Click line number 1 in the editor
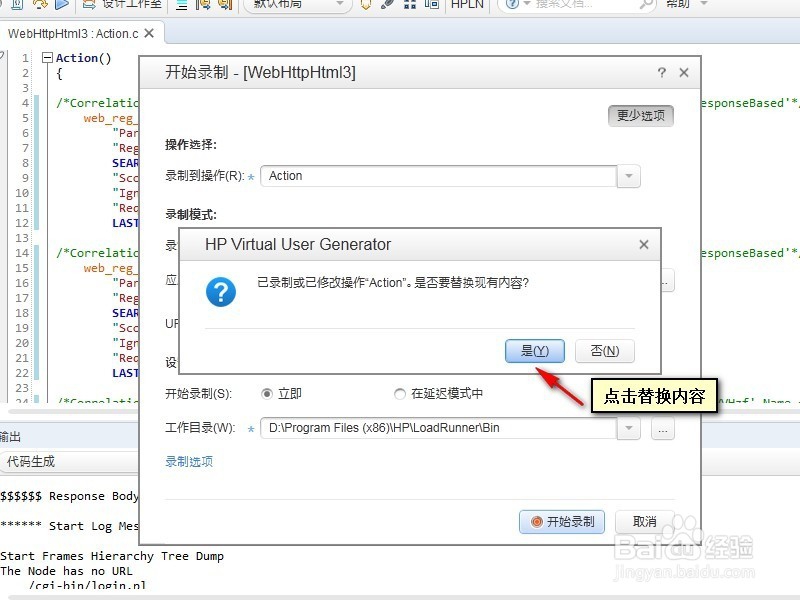 tap(25, 58)
